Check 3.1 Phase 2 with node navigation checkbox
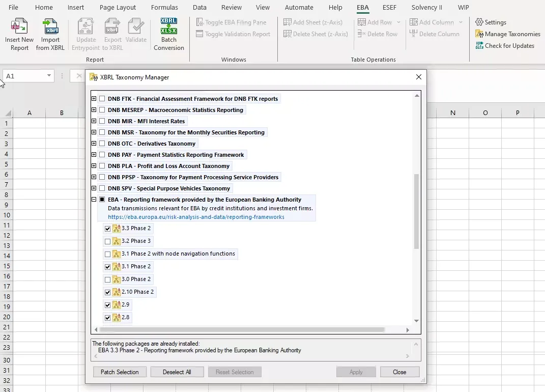 [x=108, y=254]
